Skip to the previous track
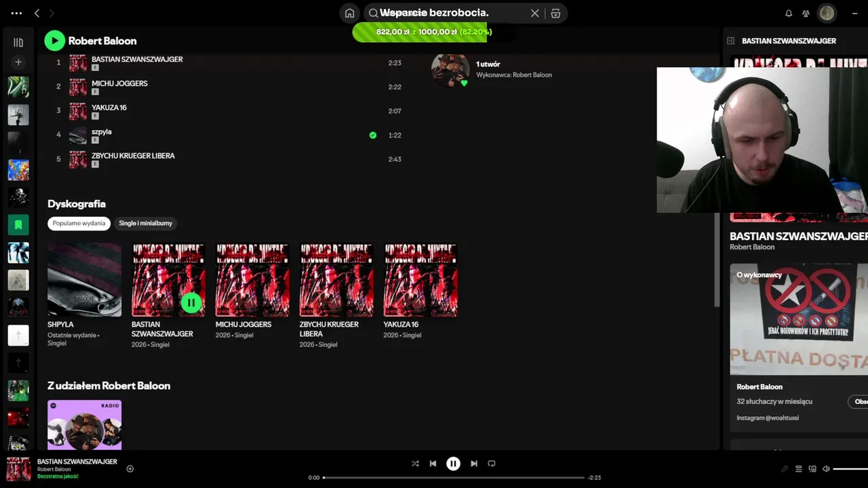This screenshot has height=488, width=868. tap(433, 464)
